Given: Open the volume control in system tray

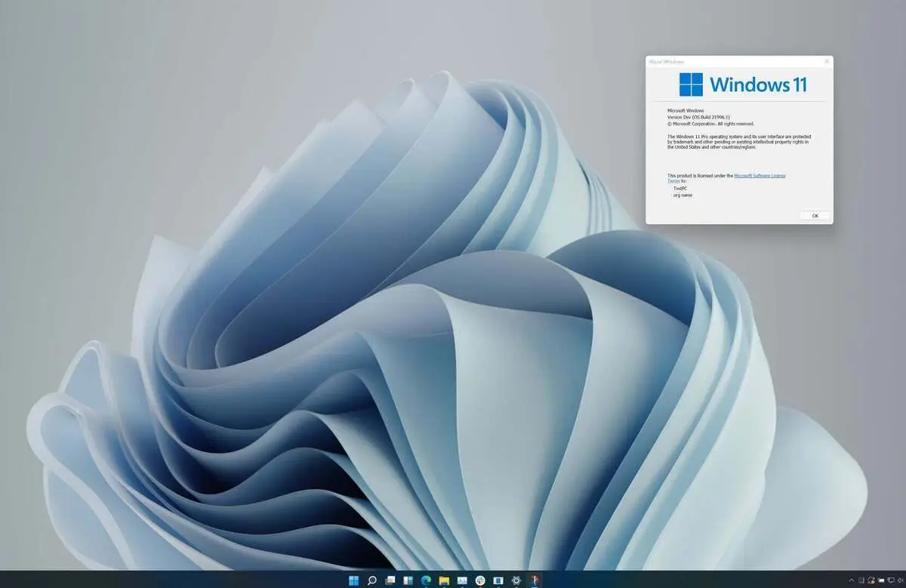Looking at the screenshot, I should 901,580.
